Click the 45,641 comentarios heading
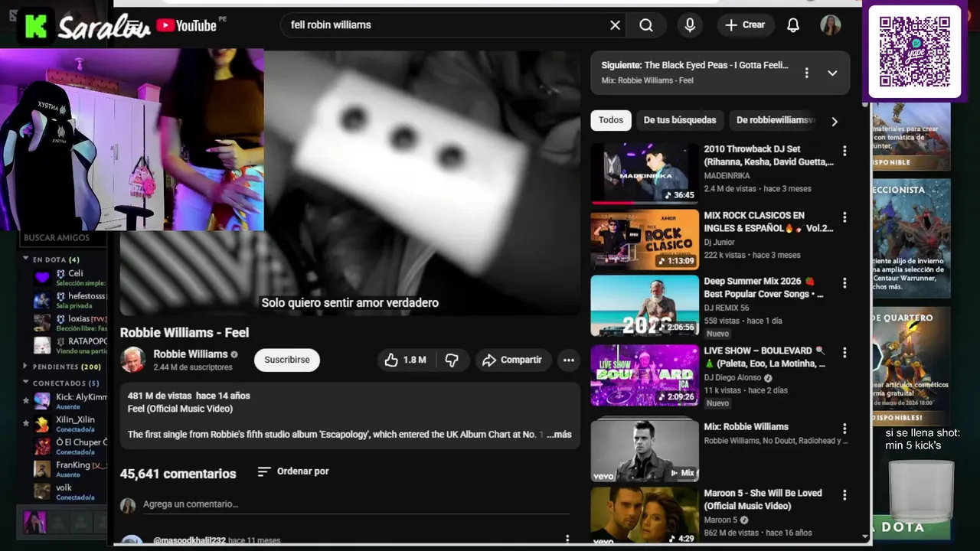The width and height of the screenshot is (980, 551). [178, 474]
